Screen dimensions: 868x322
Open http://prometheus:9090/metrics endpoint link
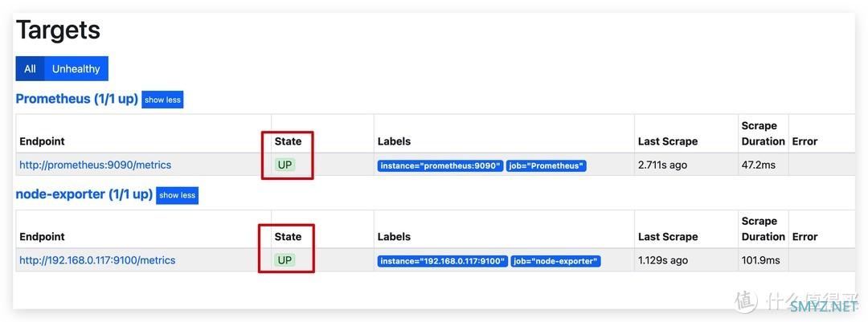click(x=95, y=165)
